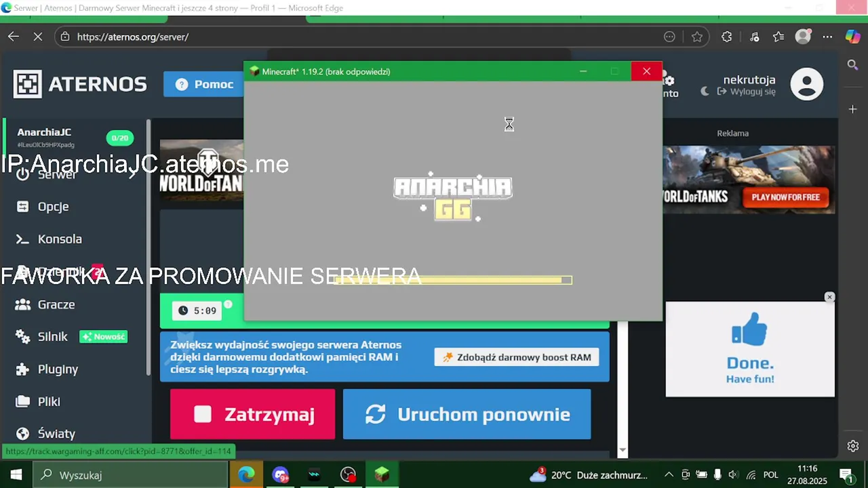
Task: Add sidebar app with plus icon
Action: click(x=853, y=109)
